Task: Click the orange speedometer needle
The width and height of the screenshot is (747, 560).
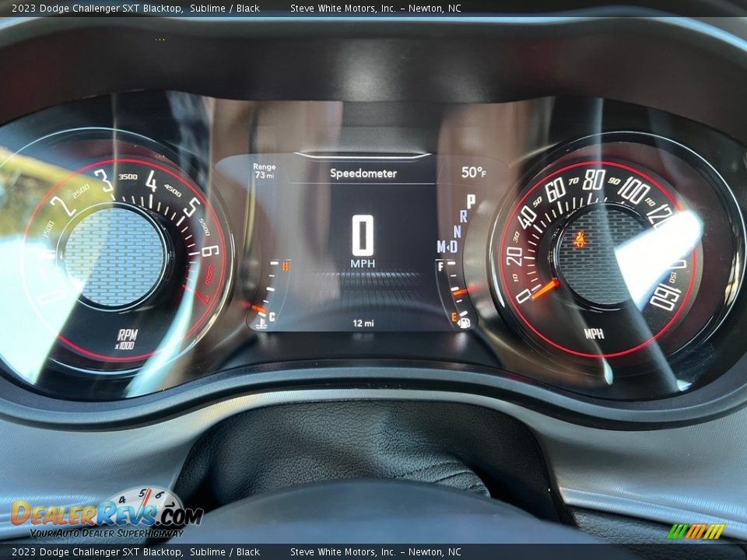Action: (x=545, y=289)
